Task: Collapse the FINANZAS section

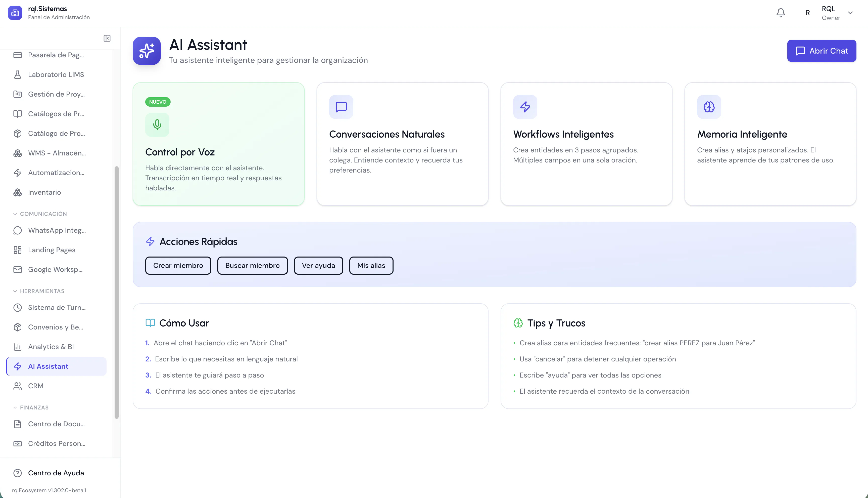Action: [x=31, y=408]
